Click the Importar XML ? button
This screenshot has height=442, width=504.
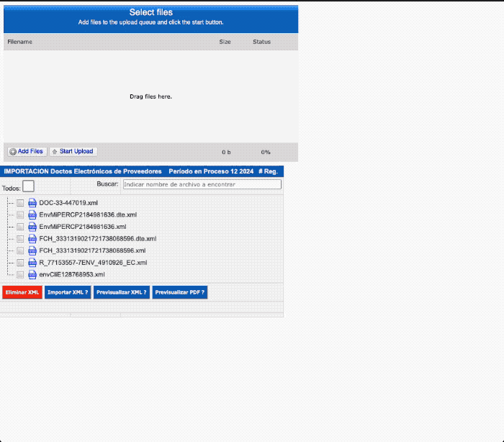(68, 292)
